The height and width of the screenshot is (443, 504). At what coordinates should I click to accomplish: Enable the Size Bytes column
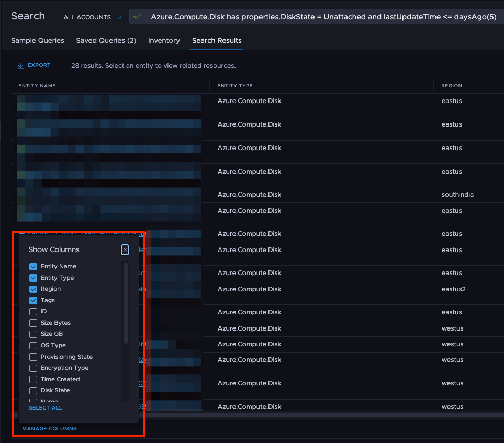pyautogui.click(x=33, y=323)
